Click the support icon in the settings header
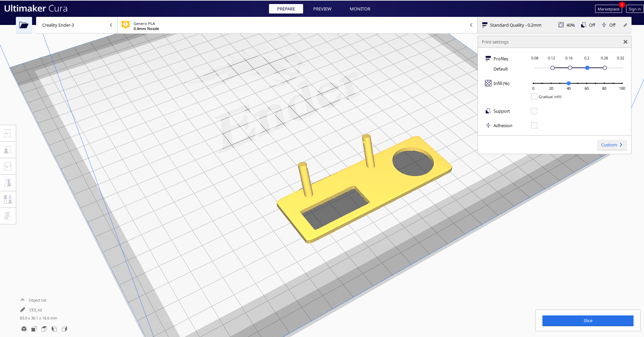The image size is (644, 337). (584, 25)
